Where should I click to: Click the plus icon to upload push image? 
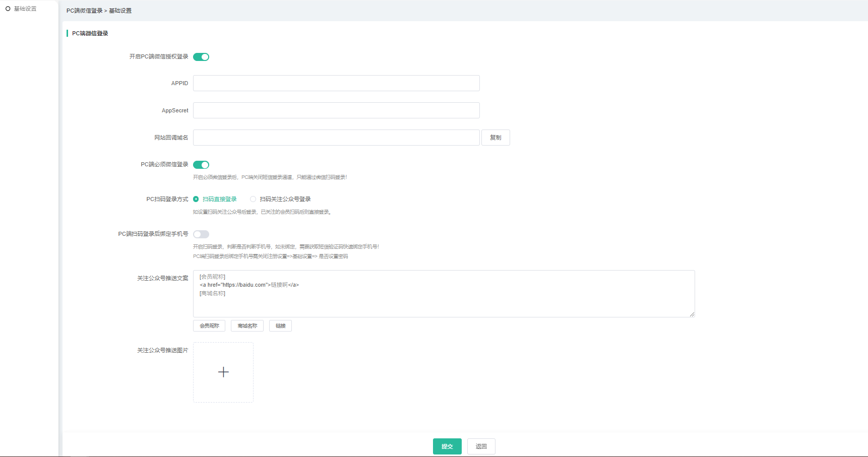pos(223,372)
